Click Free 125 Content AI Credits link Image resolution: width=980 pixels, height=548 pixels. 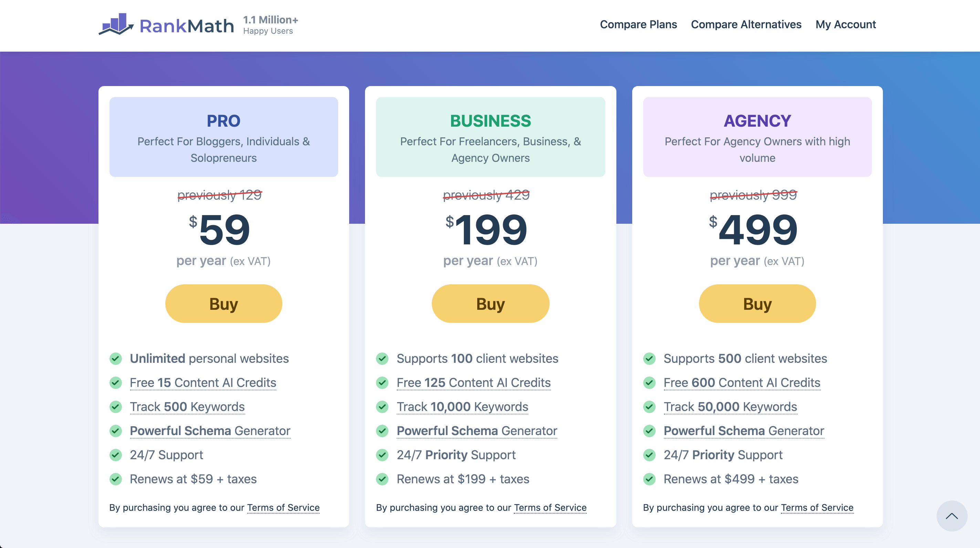coord(473,382)
